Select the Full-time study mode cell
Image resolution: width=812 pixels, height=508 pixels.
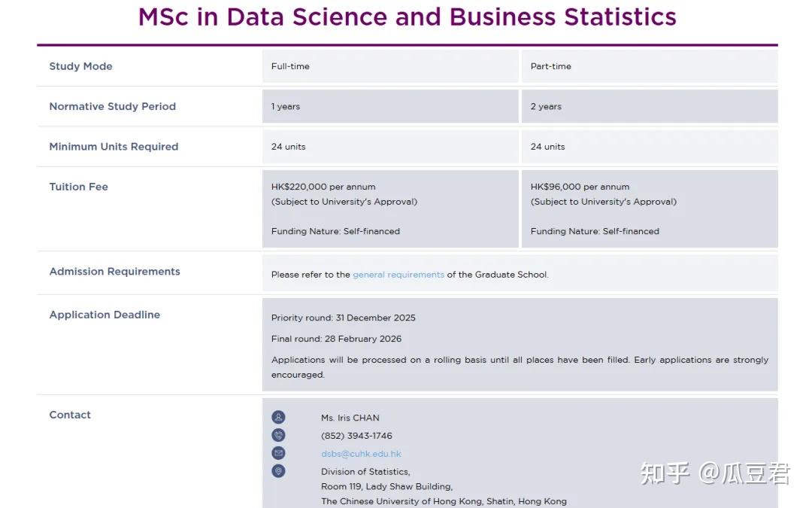tap(291, 66)
